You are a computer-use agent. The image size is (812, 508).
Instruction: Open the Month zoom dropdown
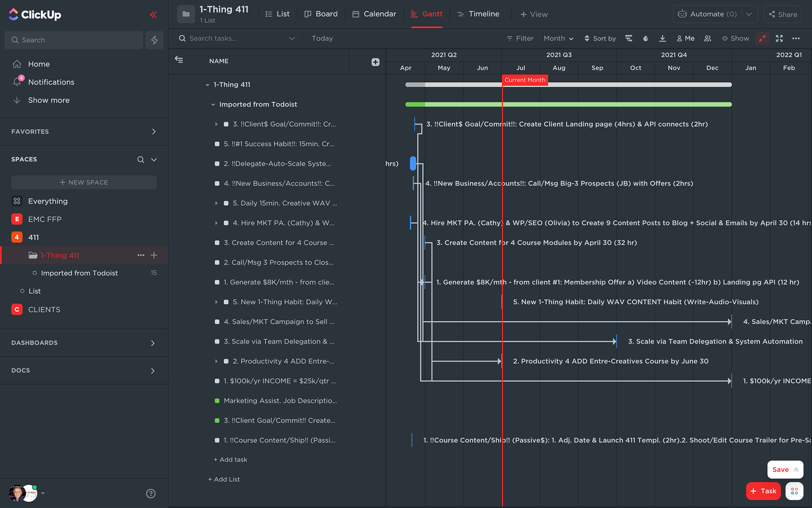click(558, 39)
